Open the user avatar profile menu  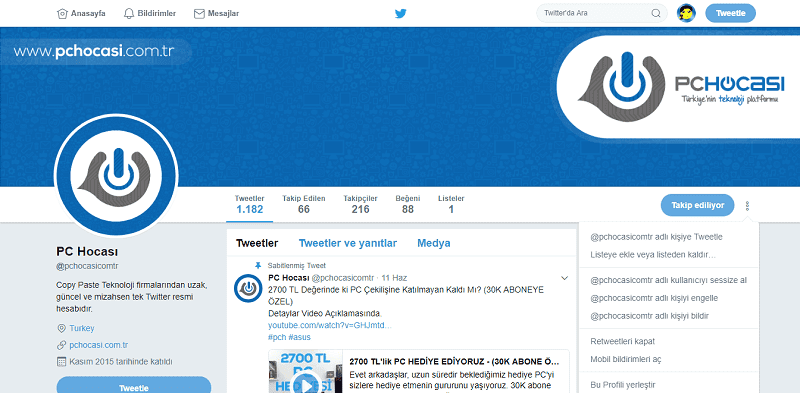[686, 13]
